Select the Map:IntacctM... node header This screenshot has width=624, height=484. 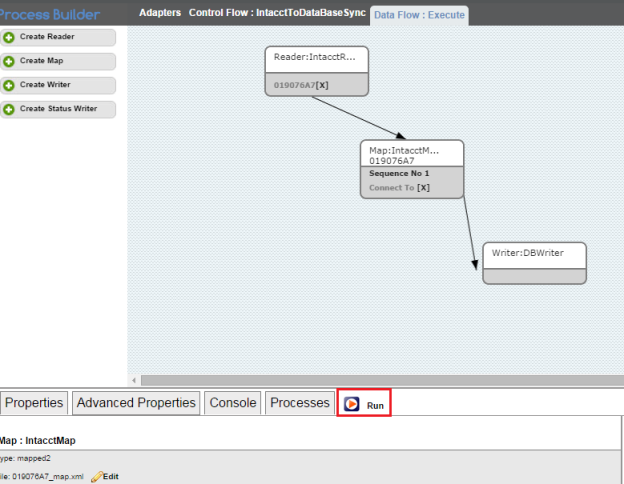pos(411,154)
